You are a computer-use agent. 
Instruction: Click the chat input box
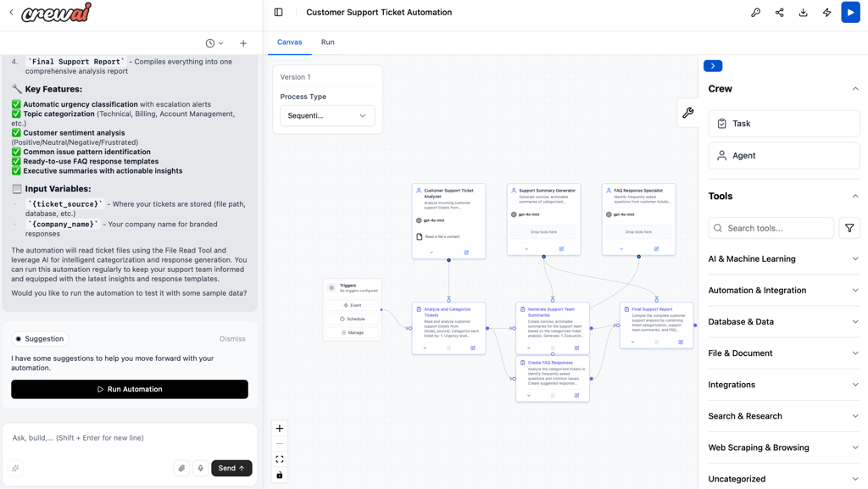[130, 437]
